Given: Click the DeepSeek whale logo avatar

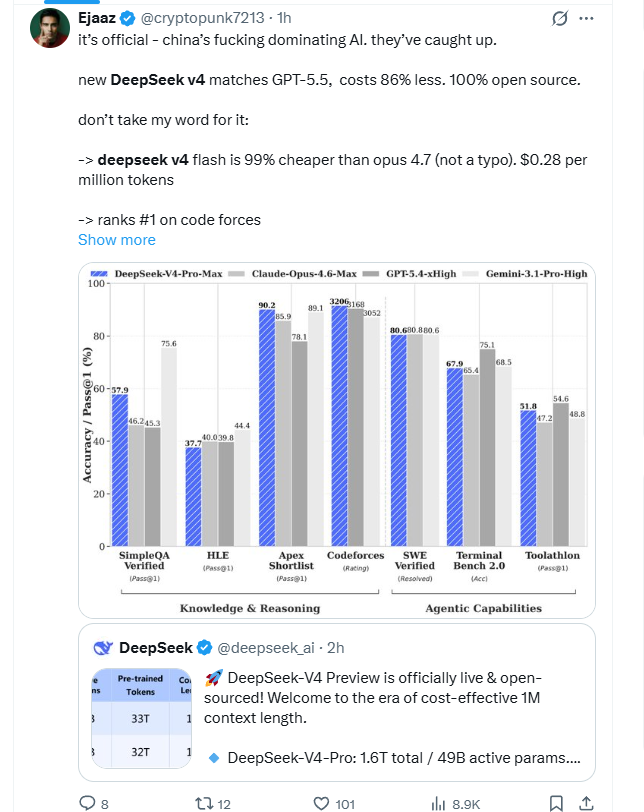Looking at the screenshot, I should coord(101,647).
